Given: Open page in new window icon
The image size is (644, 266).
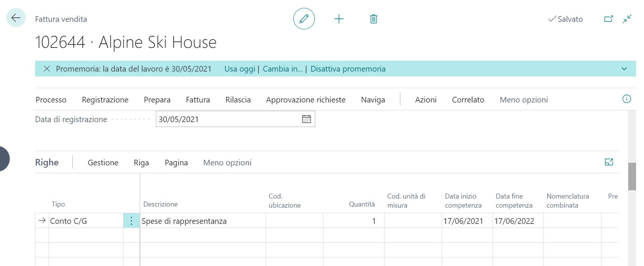Looking at the screenshot, I should [609, 19].
